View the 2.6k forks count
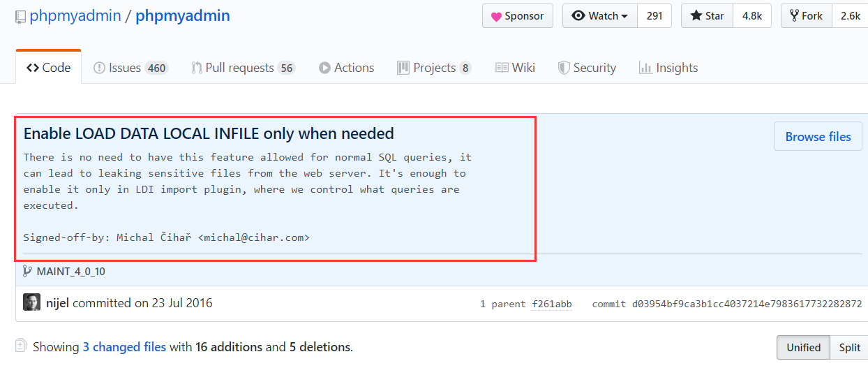Screen dimensions: 868x368 click(850, 16)
